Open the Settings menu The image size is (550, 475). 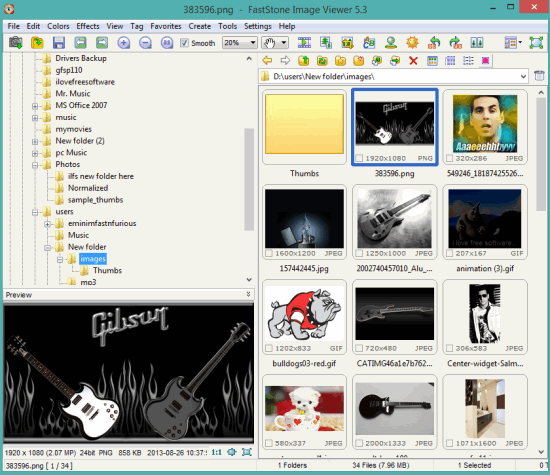click(258, 26)
